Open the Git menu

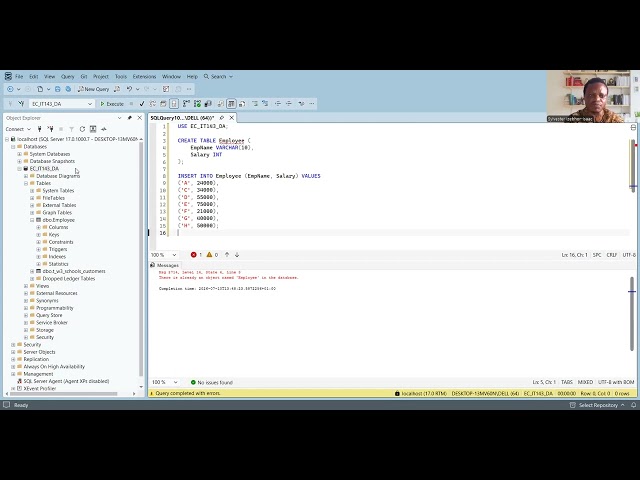tap(84, 76)
